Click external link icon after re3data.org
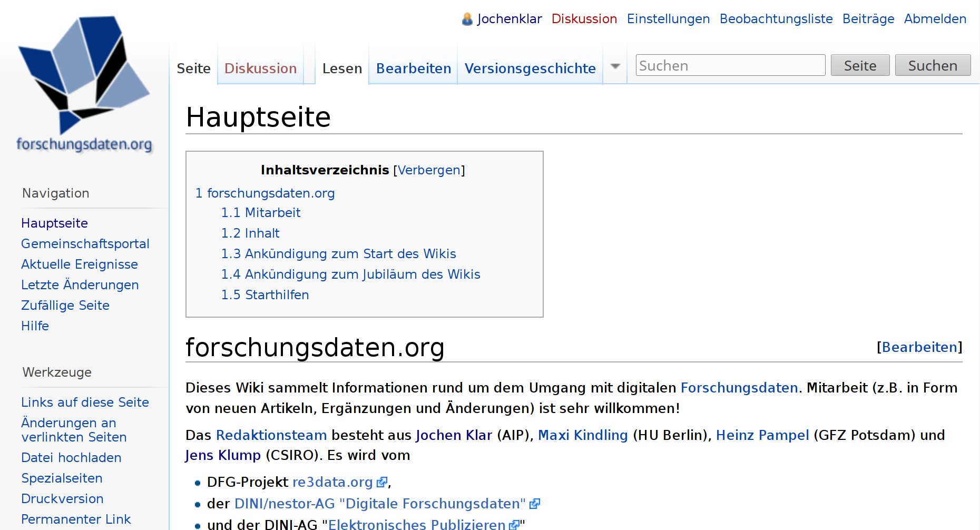This screenshot has width=980, height=530. pyautogui.click(x=382, y=482)
